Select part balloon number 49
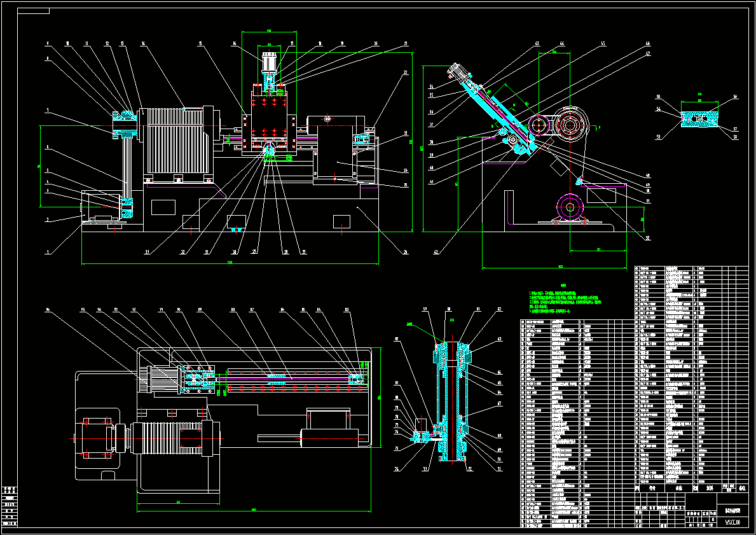This screenshot has width=756, height=535. point(648,185)
